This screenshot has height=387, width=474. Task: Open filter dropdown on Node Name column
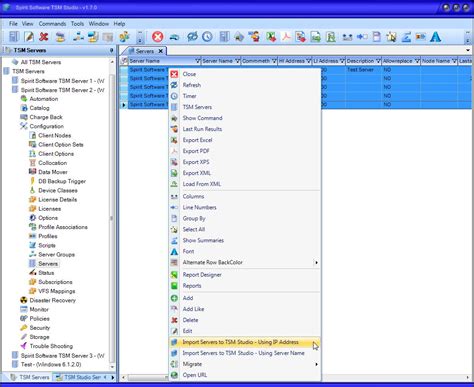pos(454,61)
